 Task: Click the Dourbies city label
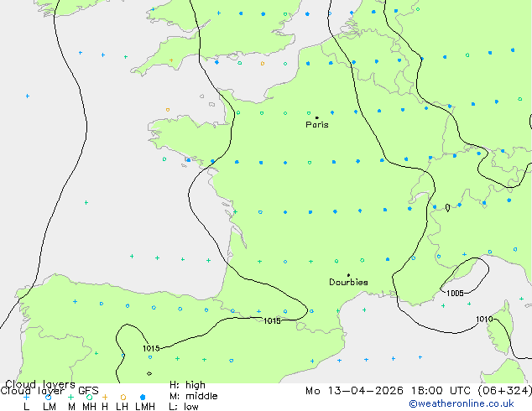[348, 282]
